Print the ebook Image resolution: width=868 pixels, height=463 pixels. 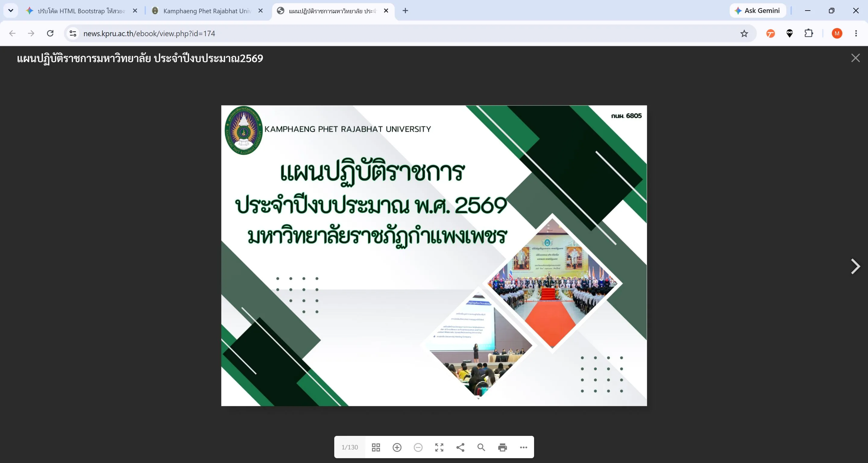click(x=502, y=447)
